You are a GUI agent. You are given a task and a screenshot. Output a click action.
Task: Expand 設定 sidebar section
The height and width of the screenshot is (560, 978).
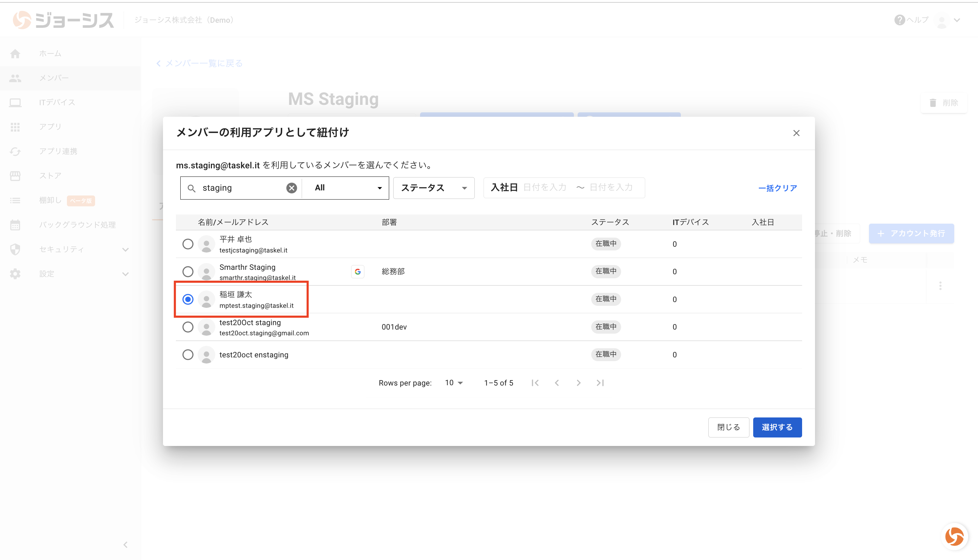(x=125, y=274)
